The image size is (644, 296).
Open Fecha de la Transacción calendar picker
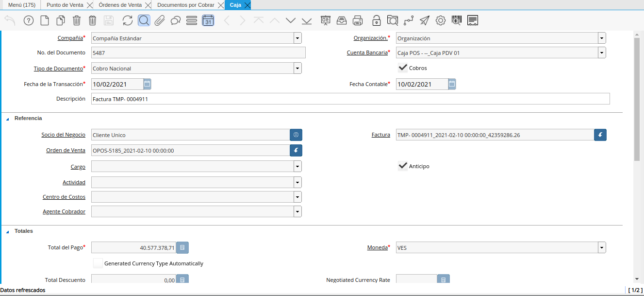click(x=148, y=84)
